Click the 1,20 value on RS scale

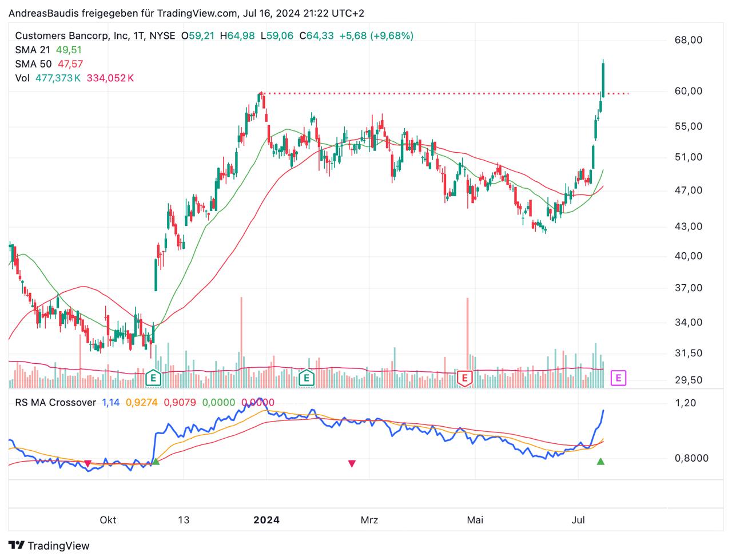click(x=685, y=403)
